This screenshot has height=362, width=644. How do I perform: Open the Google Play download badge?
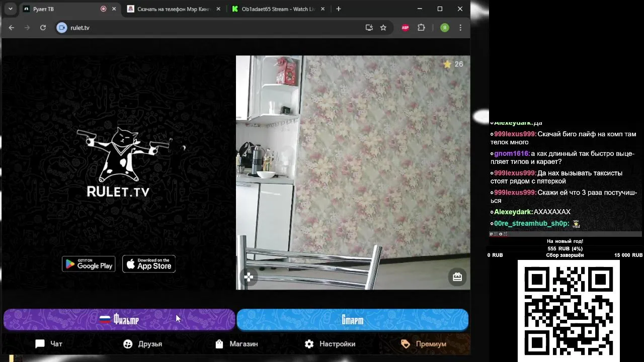click(x=89, y=264)
